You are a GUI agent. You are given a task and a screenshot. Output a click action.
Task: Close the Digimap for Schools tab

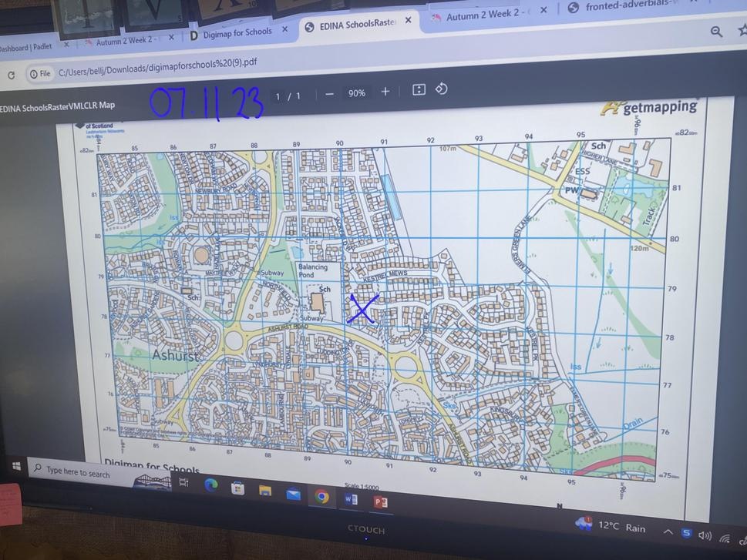[285, 29]
